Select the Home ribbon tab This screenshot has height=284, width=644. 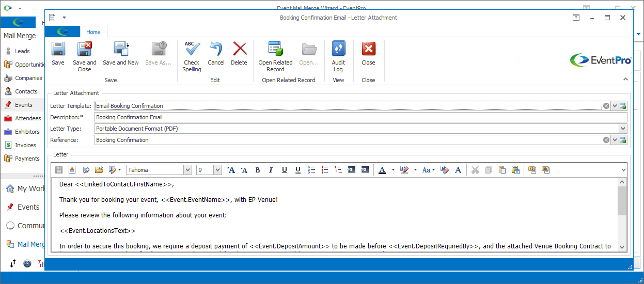(93, 32)
